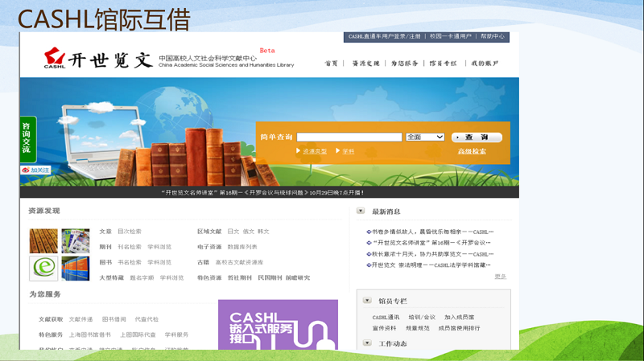Go to 首页 in the navigation
This screenshot has height=361, width=644.
click(x=331, y=64)
